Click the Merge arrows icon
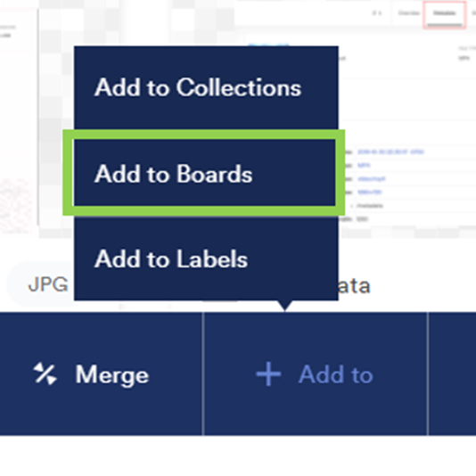The image size is (476, 476). (45, 374)
